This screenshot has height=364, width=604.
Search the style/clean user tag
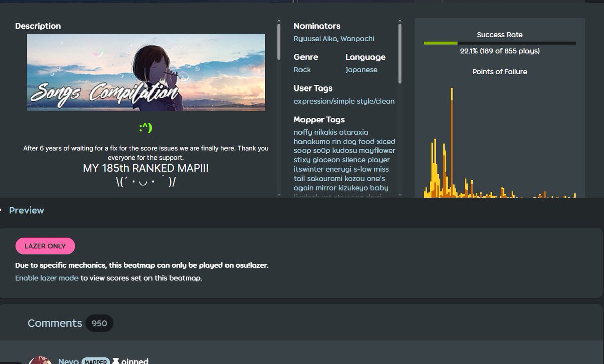click(374, 101)
